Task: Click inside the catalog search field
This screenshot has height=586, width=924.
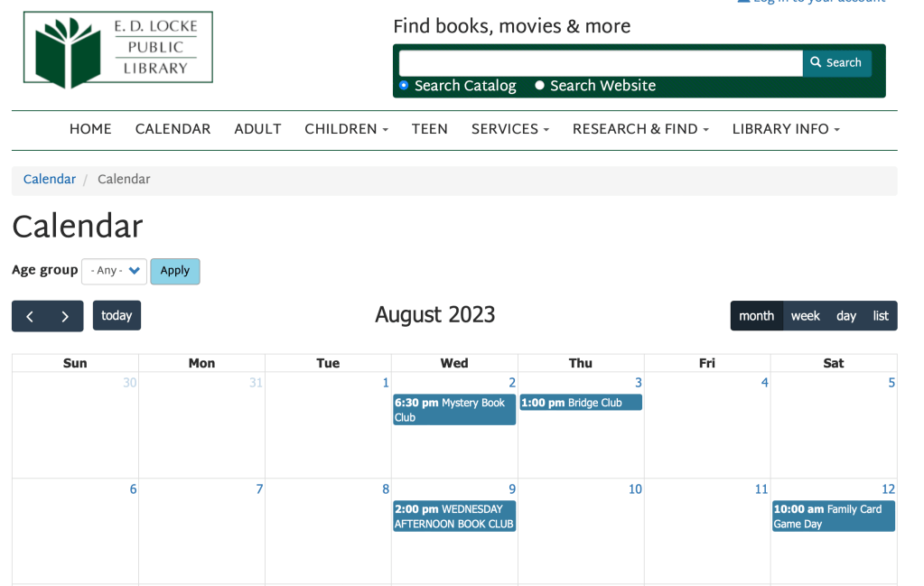Action: pyautogui.click(x=600, y=63)
